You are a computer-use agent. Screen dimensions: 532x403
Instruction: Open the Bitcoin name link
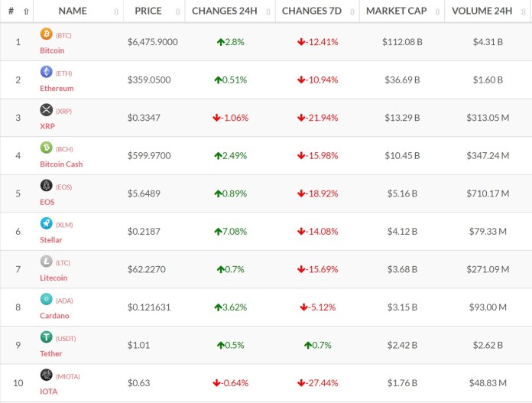click(x=52, y=50)
